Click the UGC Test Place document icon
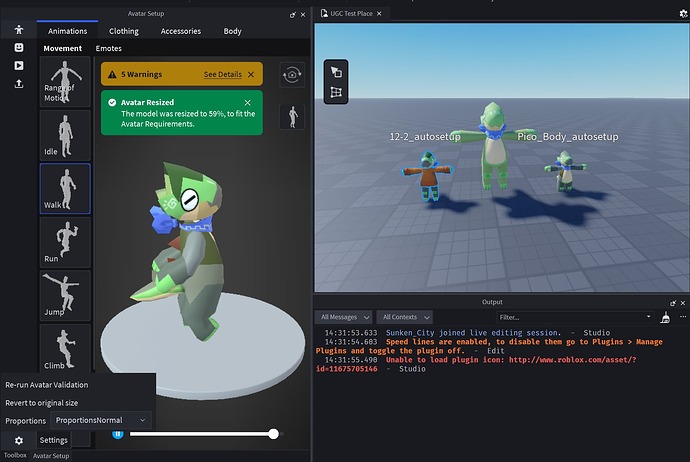Viewport: 690px width, 462px height. pos(324,14)
